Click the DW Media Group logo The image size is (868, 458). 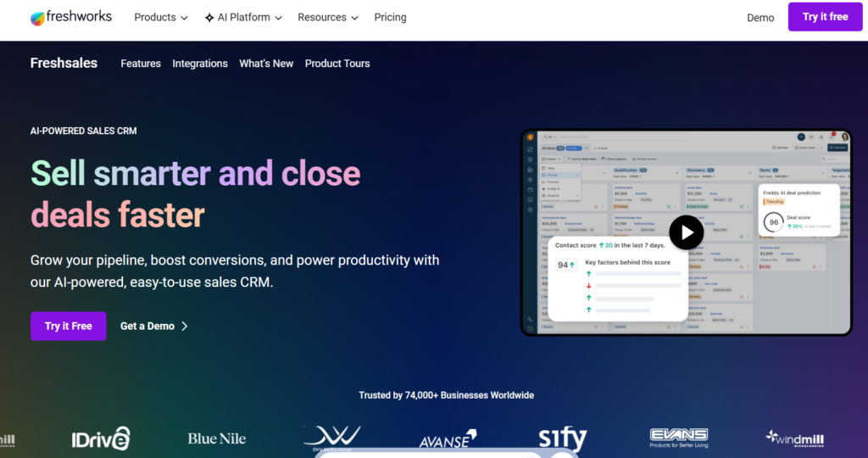[x=332, y=438]
